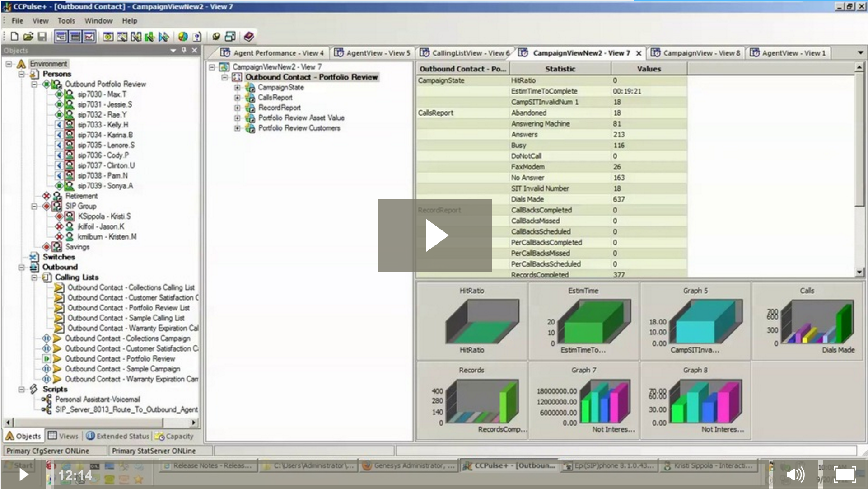Click the Dials Made value 637
868x489 pixels.
tap(619, 199)
